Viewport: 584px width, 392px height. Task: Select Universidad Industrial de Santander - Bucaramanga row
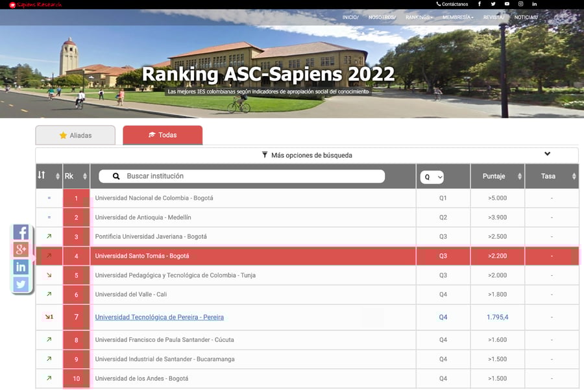coord(308,359)
